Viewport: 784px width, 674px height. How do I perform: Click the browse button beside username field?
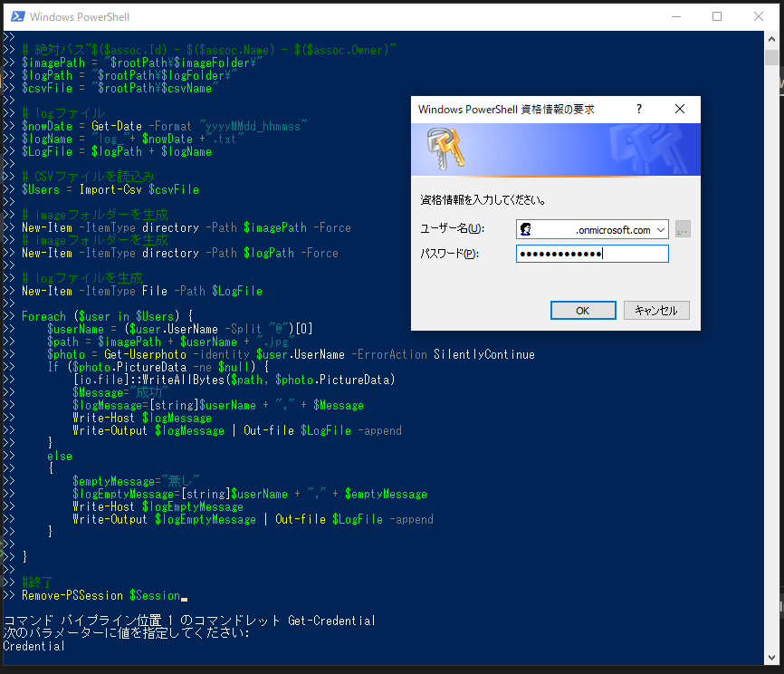[683, 229]
